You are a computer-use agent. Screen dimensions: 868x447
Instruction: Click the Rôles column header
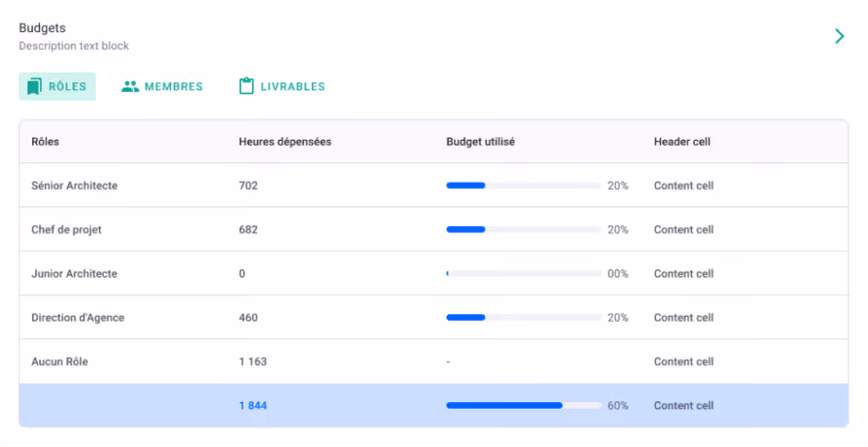coord(45,142)
